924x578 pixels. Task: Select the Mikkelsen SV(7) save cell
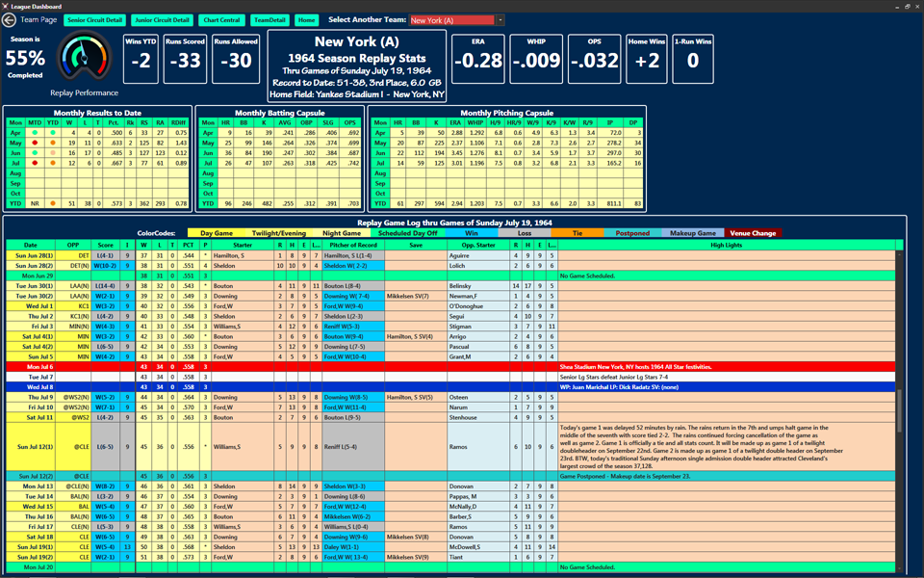[x=416, y=296]
